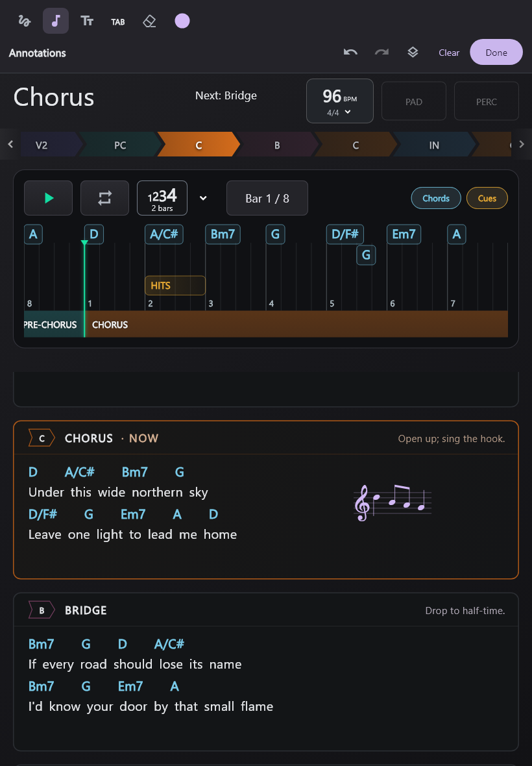Click the PRE-CHORUS timeline region
The width and height of the screenshot is (532, 766).
tap(54, 325)
